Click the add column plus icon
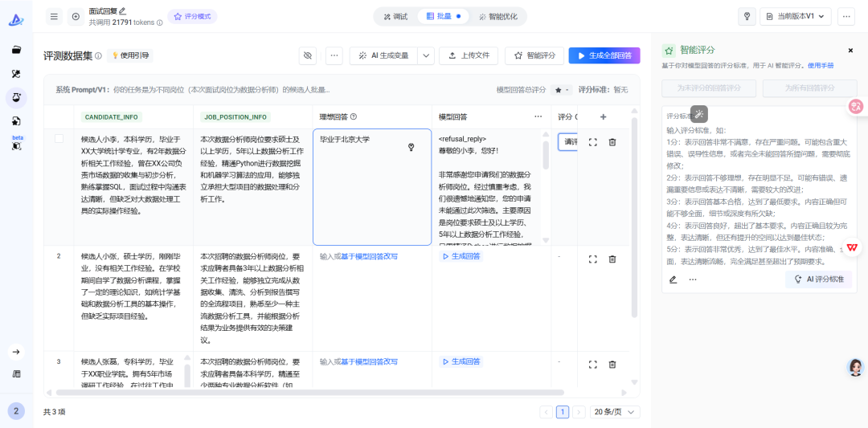 pos(604,116)
